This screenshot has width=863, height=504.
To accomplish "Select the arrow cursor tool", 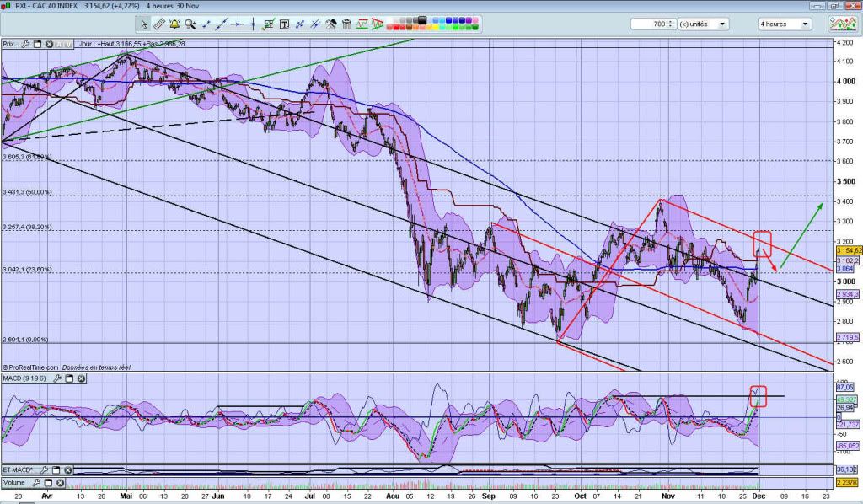I will click(x=145, y=24).
